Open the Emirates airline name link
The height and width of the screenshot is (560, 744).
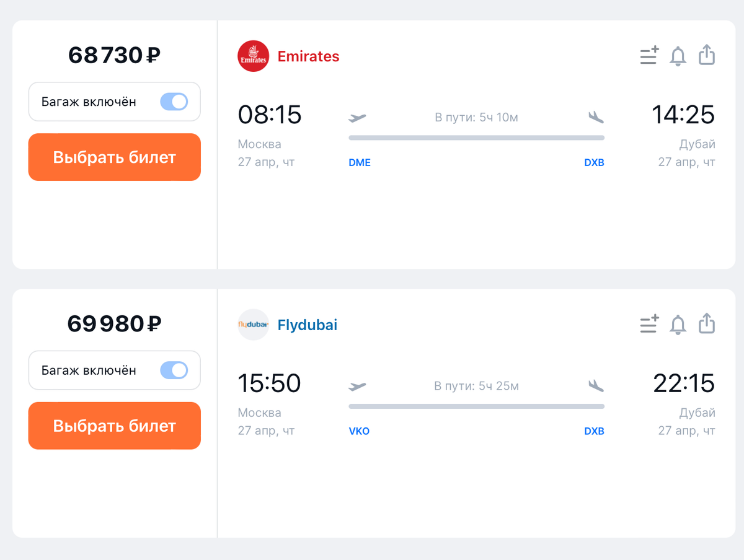tap(309, 56)
